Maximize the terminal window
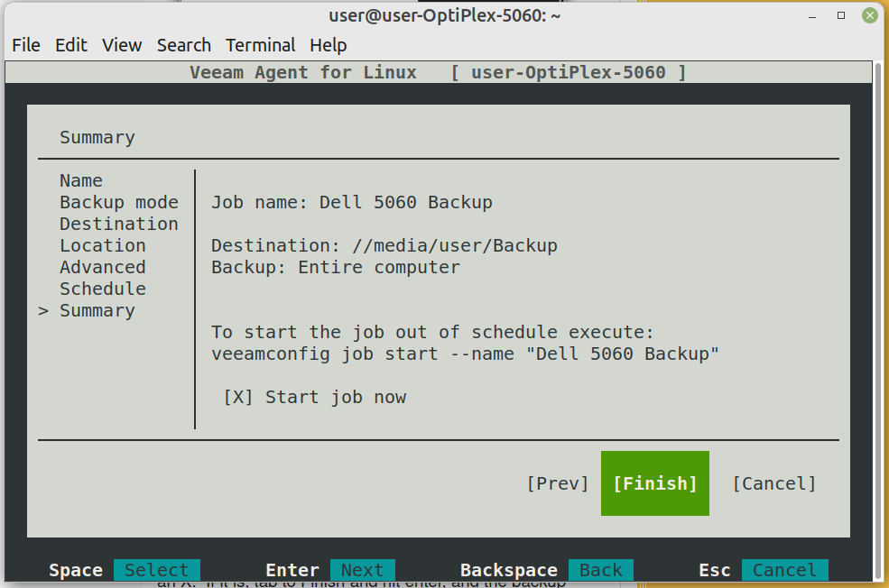The image size is (889, 588). point(841,15)
